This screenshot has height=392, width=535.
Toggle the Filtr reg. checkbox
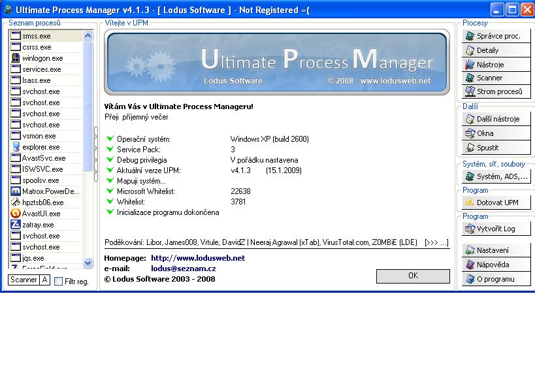59,282
